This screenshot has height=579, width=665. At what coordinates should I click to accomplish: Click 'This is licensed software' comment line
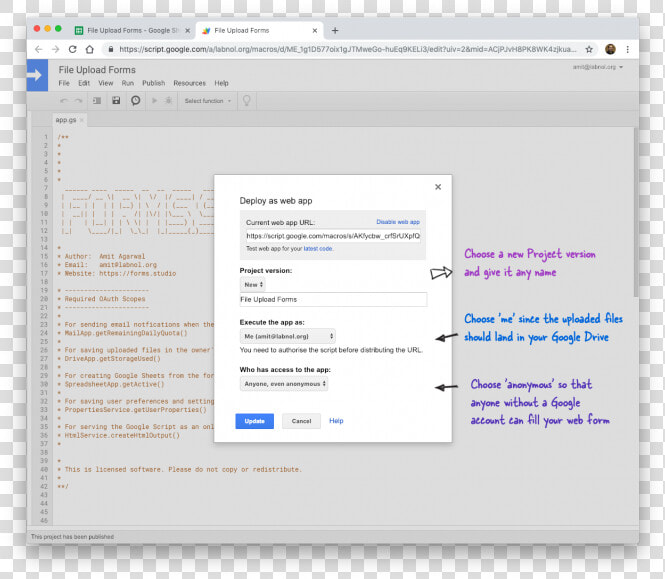180,470
